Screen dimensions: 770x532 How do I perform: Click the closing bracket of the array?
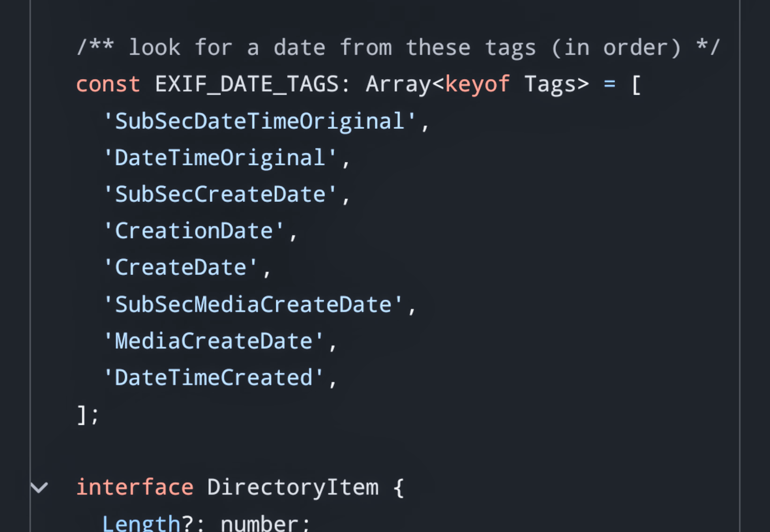tap(81, 415)
